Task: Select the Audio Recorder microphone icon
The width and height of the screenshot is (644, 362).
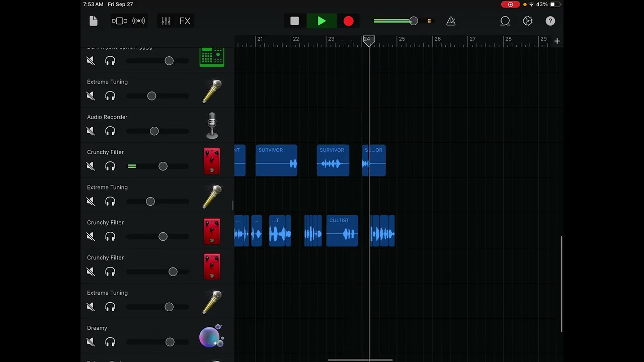Action: pos(212,126)
